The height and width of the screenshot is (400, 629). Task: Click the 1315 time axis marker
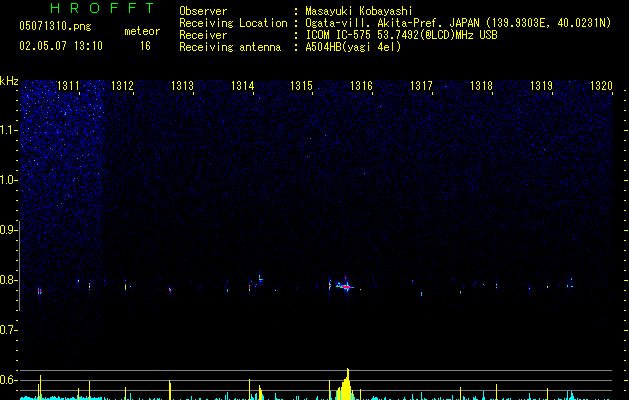[x=302, y=85]
